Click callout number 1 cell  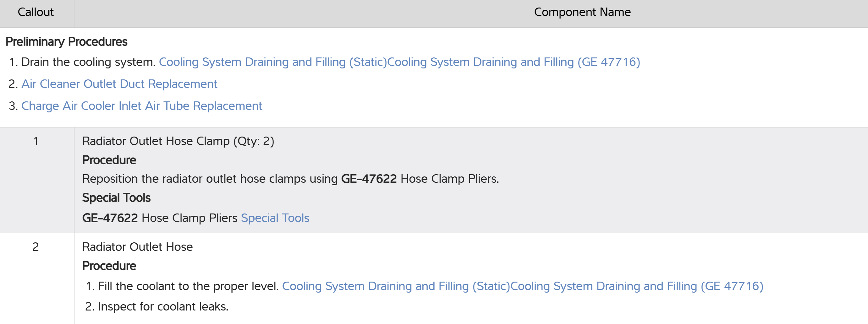(x=36, y=141)
